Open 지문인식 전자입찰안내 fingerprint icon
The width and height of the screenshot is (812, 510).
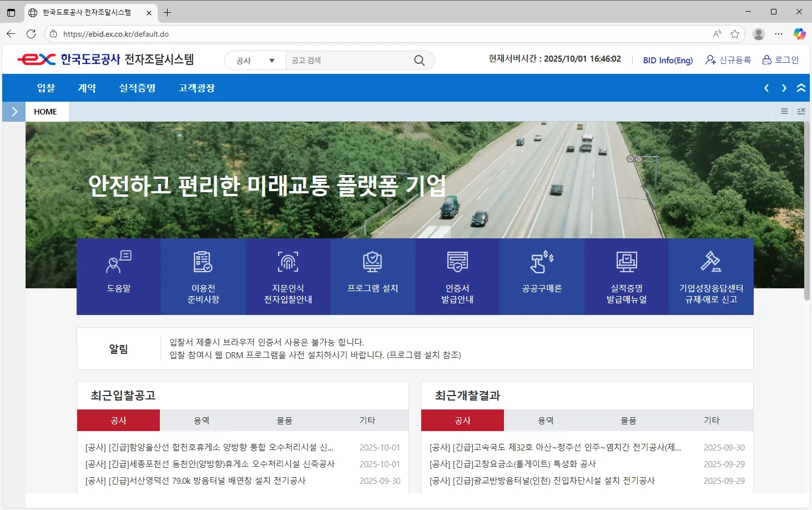point(288,272)
